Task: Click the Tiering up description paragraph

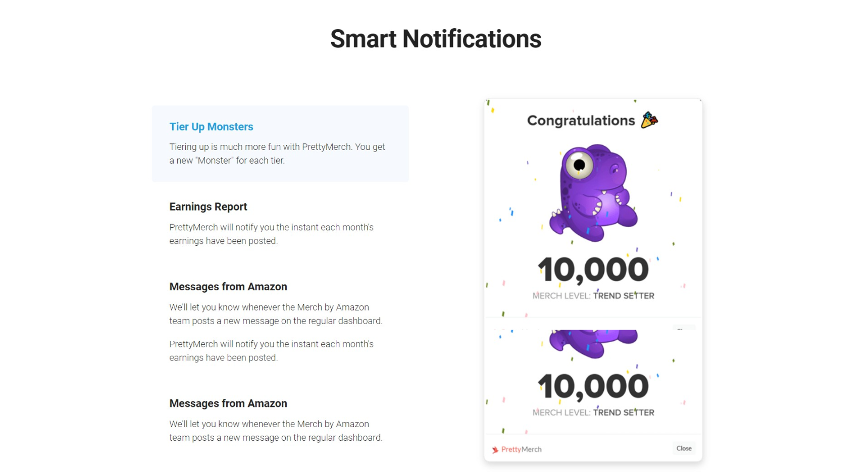Action: (x=277, y=153)
